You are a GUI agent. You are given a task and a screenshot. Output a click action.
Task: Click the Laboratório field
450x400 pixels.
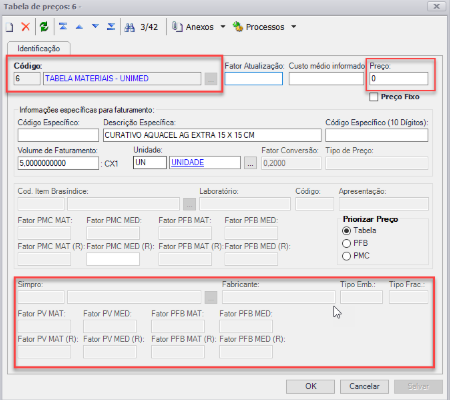point(245,204)
